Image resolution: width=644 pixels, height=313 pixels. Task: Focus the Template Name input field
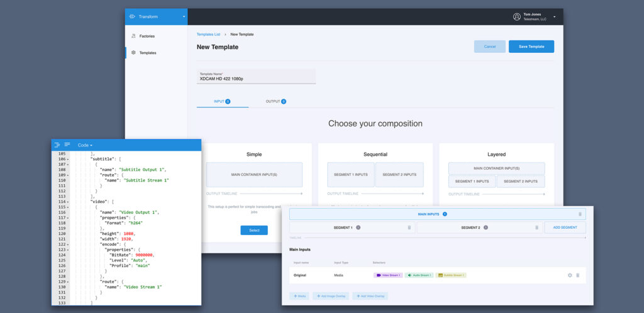[x=257, y=77]
